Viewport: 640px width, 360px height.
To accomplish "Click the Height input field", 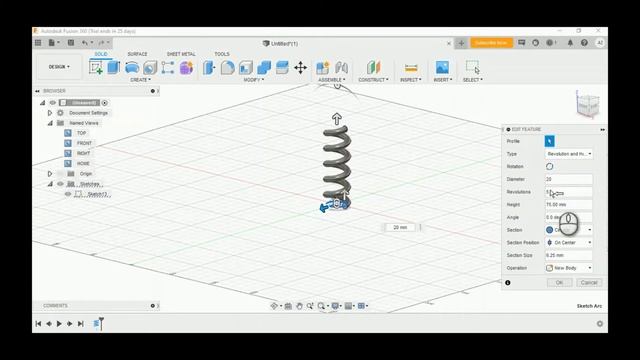I will (569, 204).
